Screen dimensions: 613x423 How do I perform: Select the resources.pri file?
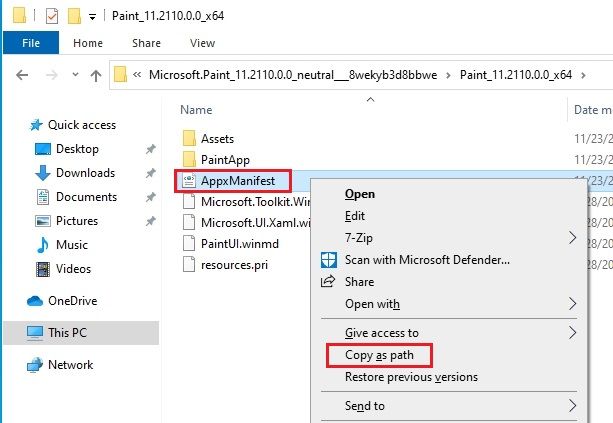(x=234, y=265)
